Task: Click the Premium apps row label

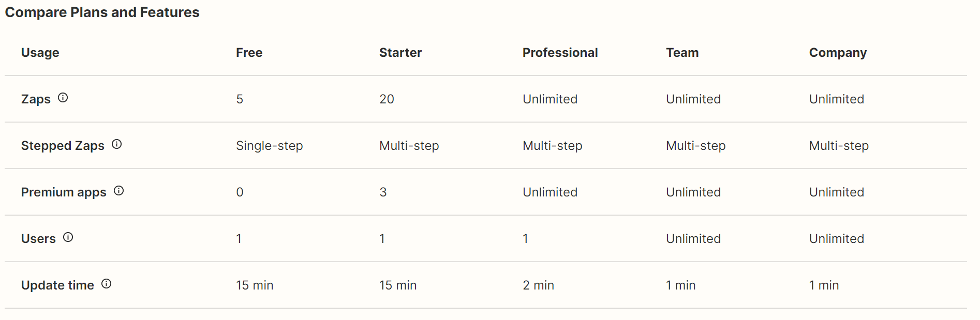Action: click(x=64, y=192)
